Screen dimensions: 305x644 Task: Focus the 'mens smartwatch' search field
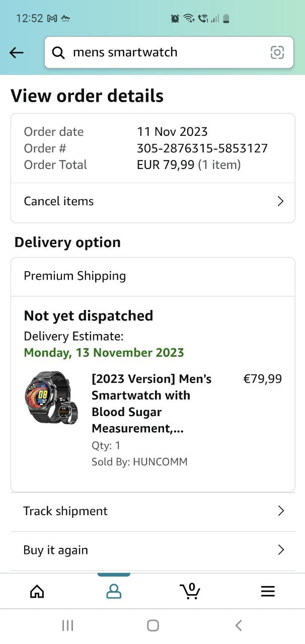coord(169,52)
